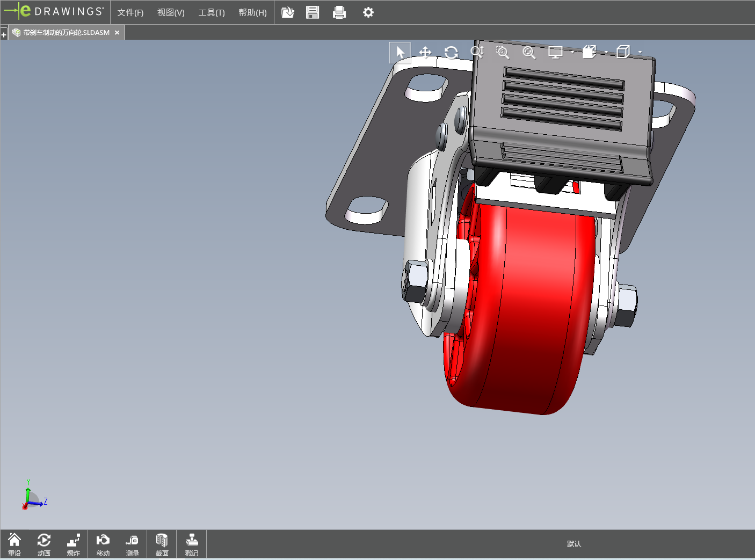
Task: Click the open file folder icon
Action: (288, 12)
